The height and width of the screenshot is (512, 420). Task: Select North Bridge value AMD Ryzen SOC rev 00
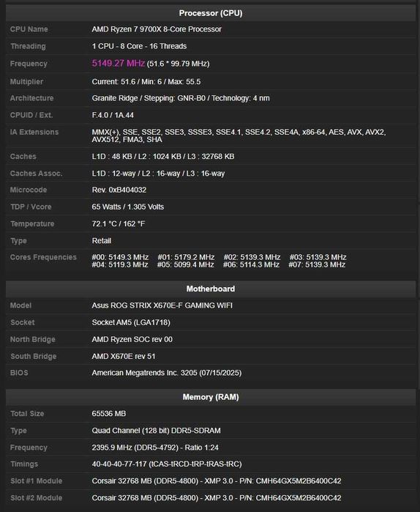[132, 339]
